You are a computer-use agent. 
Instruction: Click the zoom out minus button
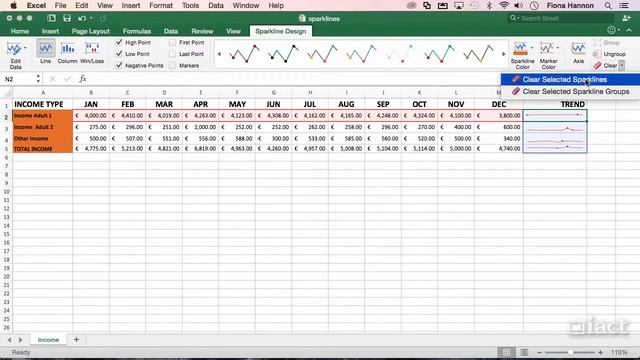coord(539,352)
